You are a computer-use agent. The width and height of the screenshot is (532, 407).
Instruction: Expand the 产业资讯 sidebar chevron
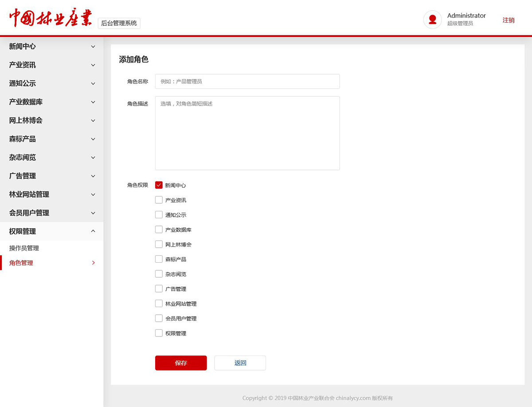click(93, 65)
